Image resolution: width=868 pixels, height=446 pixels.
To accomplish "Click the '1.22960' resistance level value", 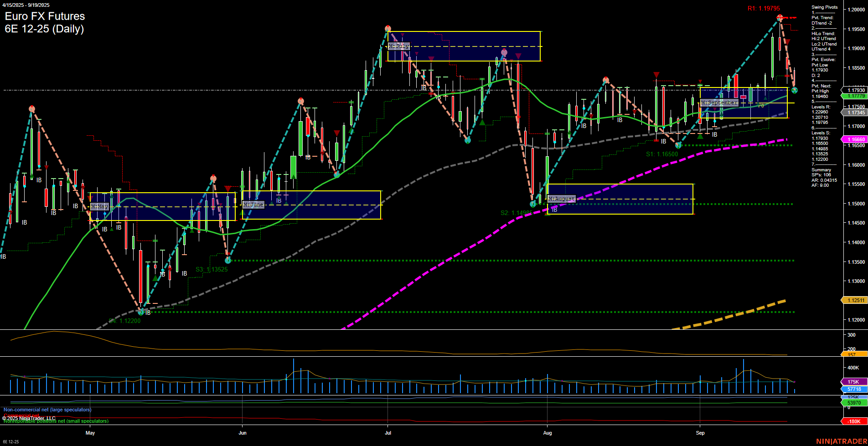I will 820,112.
